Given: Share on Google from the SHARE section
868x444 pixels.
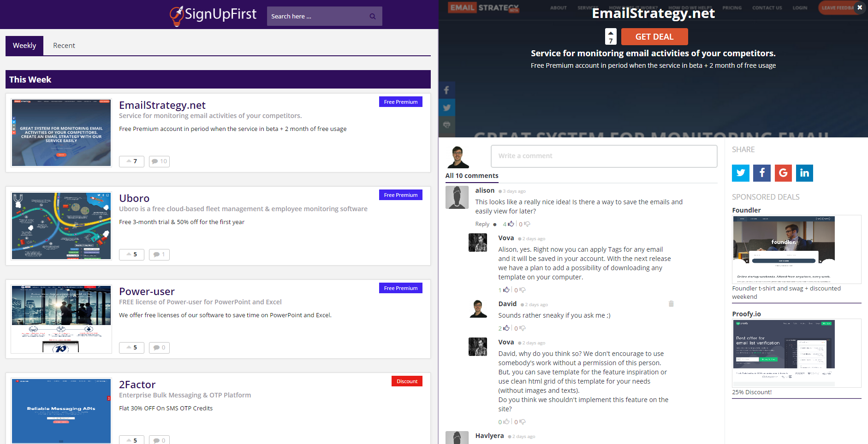Looking at the screenshot, I should (783, 173).
